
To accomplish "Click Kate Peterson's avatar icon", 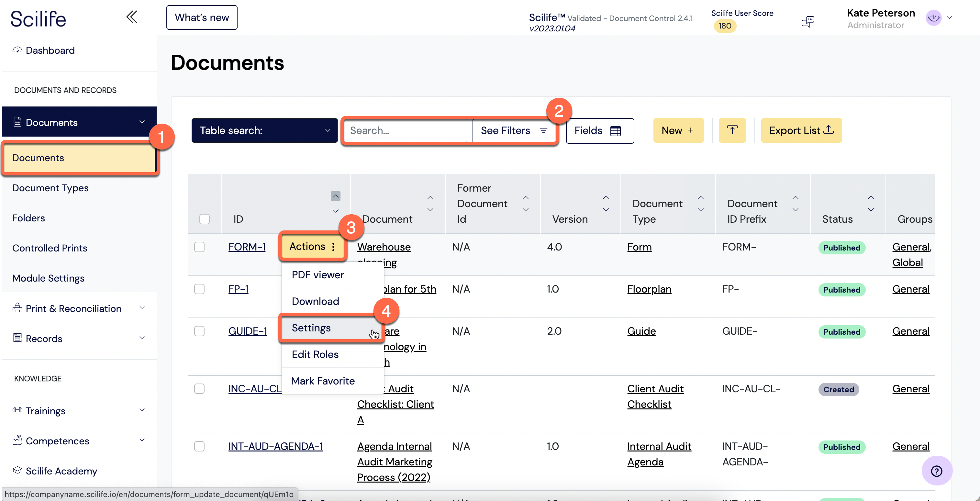I will pyautogui.click(x=933, y=17).
